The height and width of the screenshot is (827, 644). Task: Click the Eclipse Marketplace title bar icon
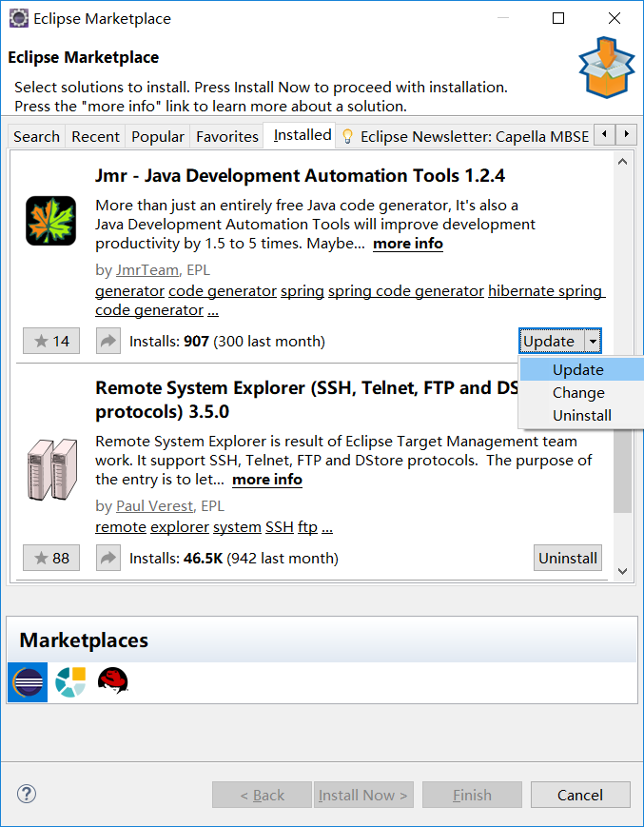click(x=18, y=18)
